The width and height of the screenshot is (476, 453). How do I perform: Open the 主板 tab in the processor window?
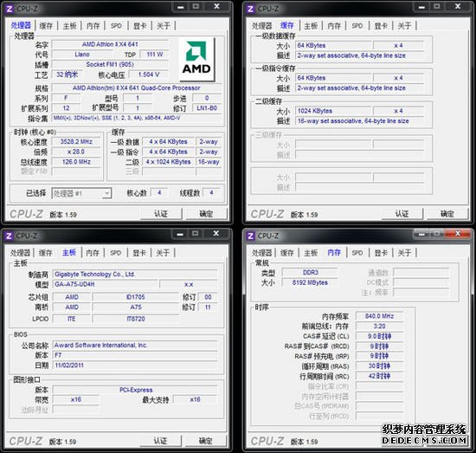click(x=69, y=26)
